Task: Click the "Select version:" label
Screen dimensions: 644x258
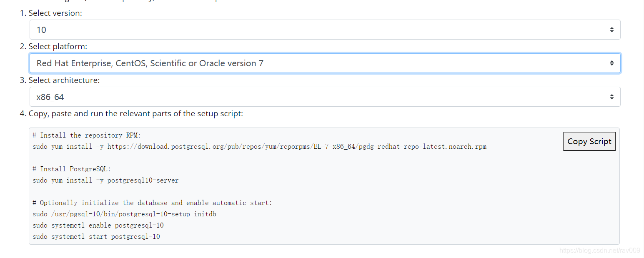Action: click(55, 13)
